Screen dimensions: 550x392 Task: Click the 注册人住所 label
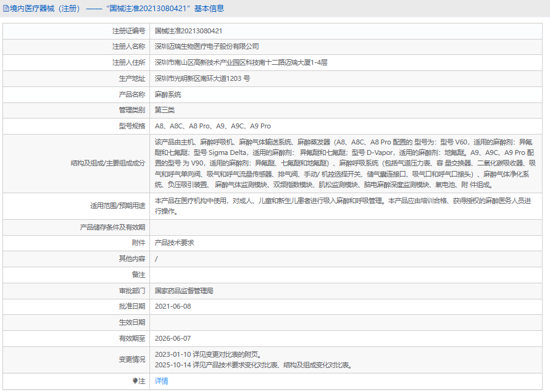click(128, 62)
